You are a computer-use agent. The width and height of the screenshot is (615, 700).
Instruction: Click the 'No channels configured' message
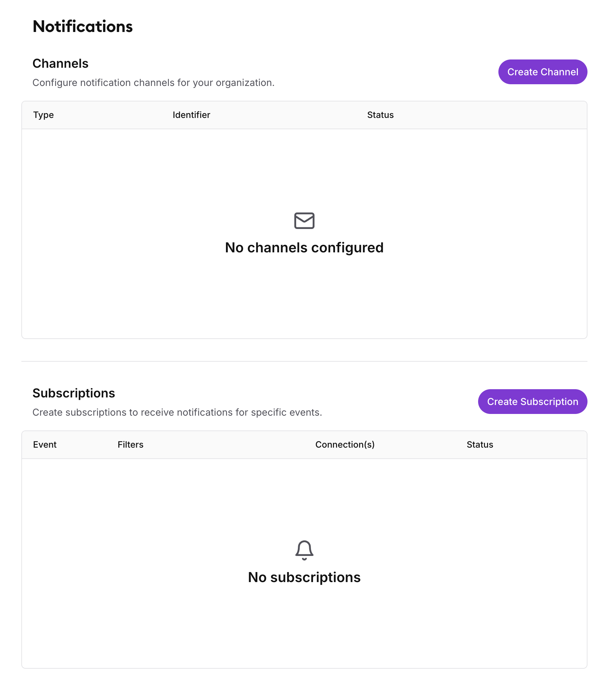click(304, 248)
